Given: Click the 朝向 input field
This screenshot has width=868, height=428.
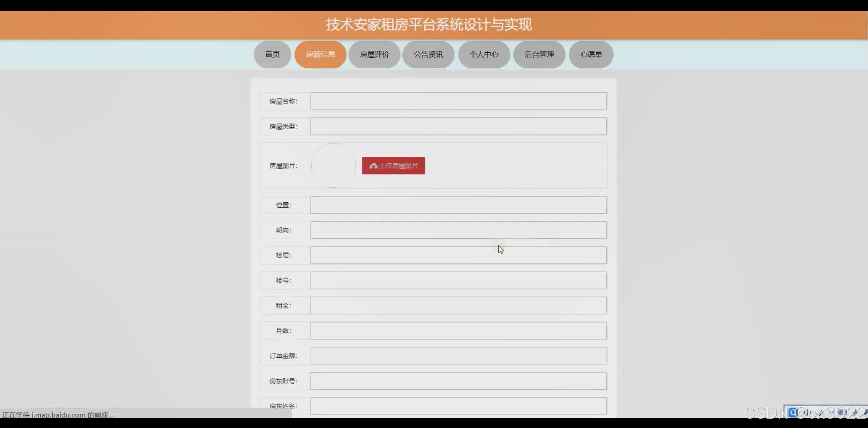Looking at the screenshot, I should coord(458,230).
